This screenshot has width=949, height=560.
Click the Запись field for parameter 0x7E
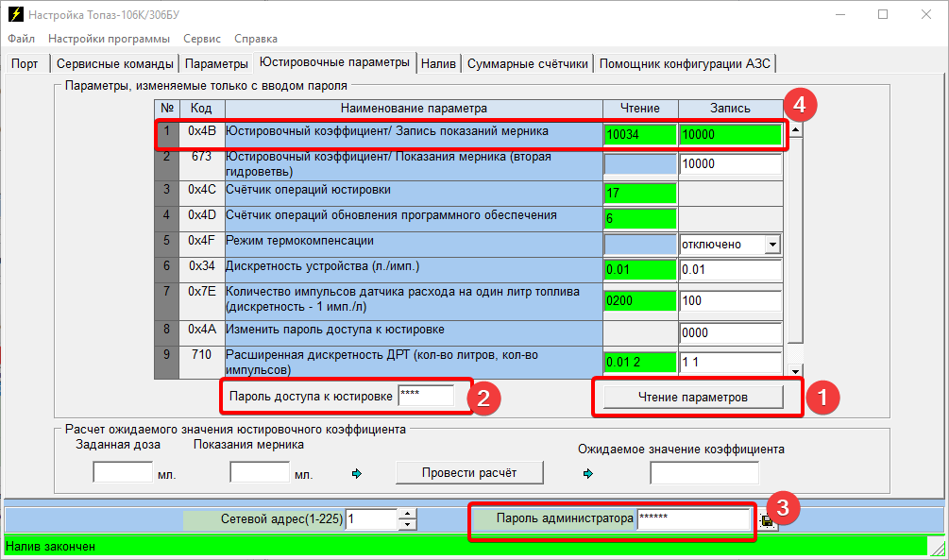(731, 301)
